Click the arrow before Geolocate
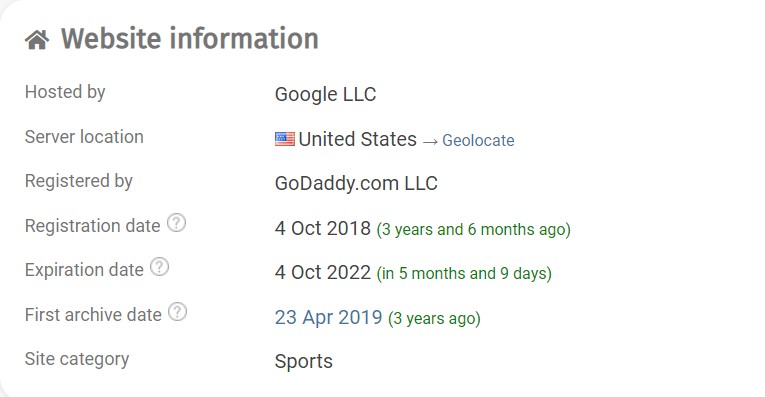Viewport: 765px width, 397px height. click(430, 141)
